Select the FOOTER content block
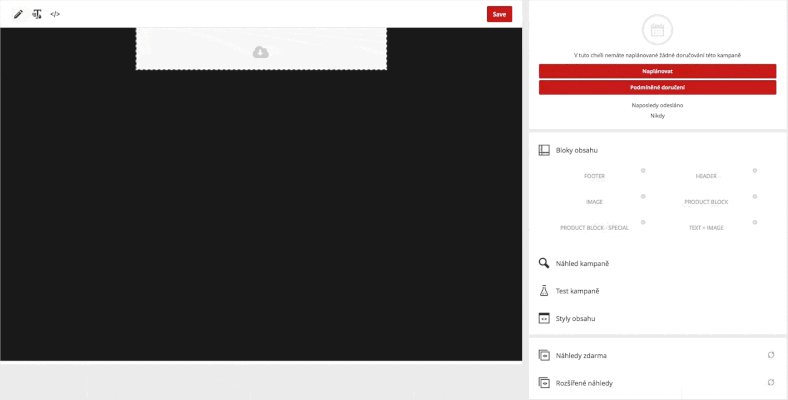788x400 pixels. [594, 176]
